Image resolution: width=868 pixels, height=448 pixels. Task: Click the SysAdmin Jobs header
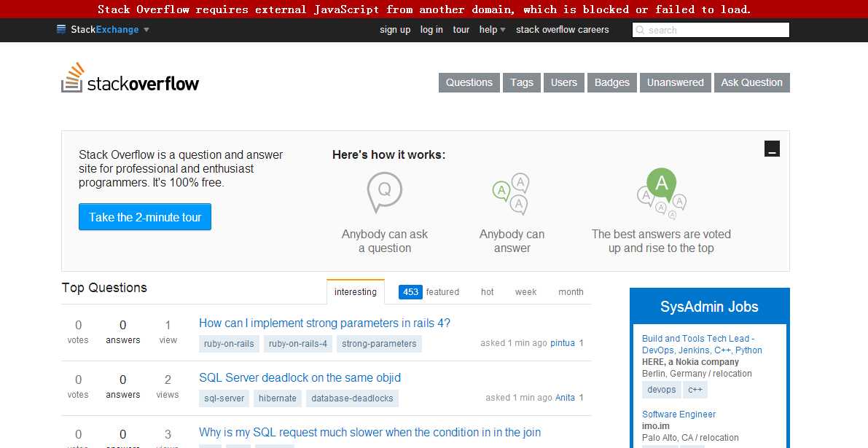709,307
